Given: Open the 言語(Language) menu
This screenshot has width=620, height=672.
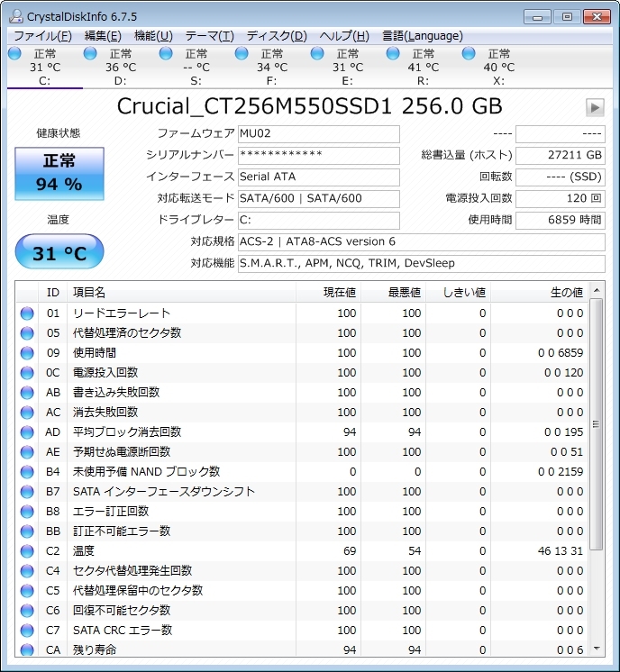Looking at the screenshot, I should (x=423, y=36).
